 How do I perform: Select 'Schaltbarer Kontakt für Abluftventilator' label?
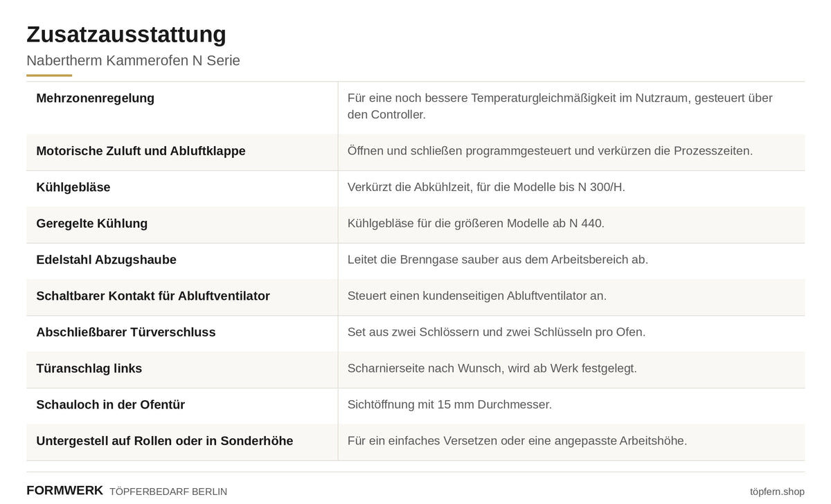pos(153,296)
